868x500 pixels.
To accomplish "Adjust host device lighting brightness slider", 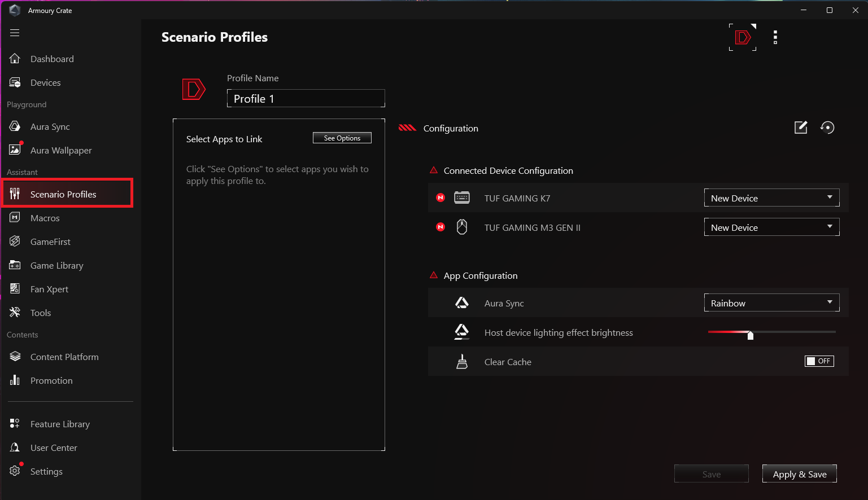I will tap(751, 335).
